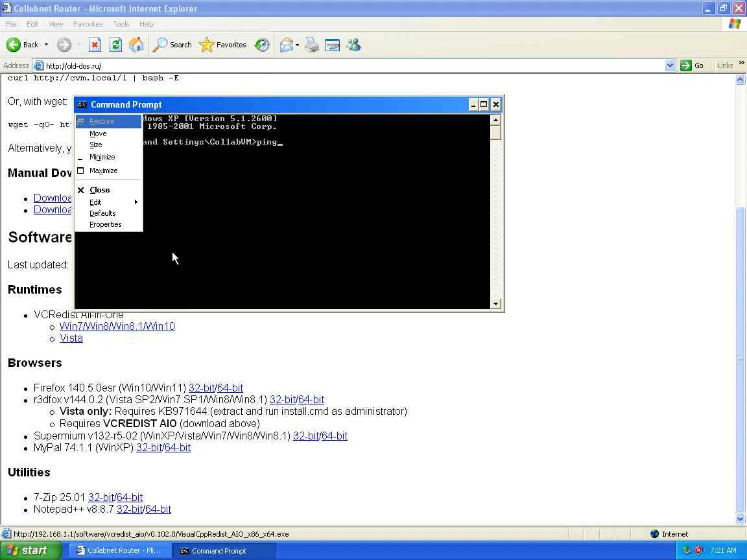The image size is (747, 560).
Task: Open the Back button history dropdown arrow
Action: pos(46,45)
